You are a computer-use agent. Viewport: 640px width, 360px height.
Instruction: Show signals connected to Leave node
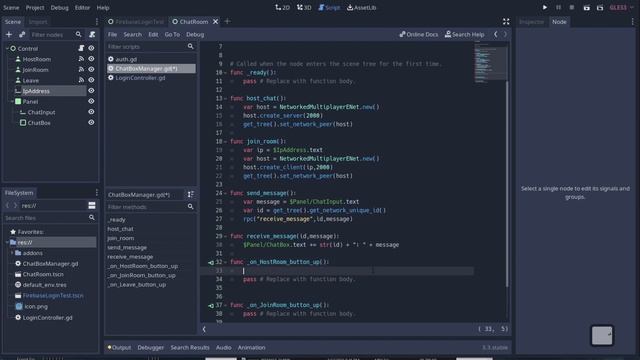point(81,80)
